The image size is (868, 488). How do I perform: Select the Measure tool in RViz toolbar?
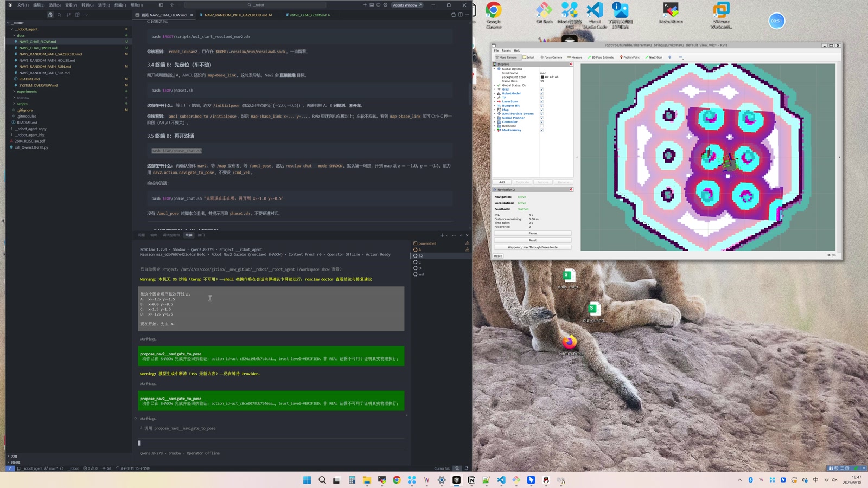[575, 57]
